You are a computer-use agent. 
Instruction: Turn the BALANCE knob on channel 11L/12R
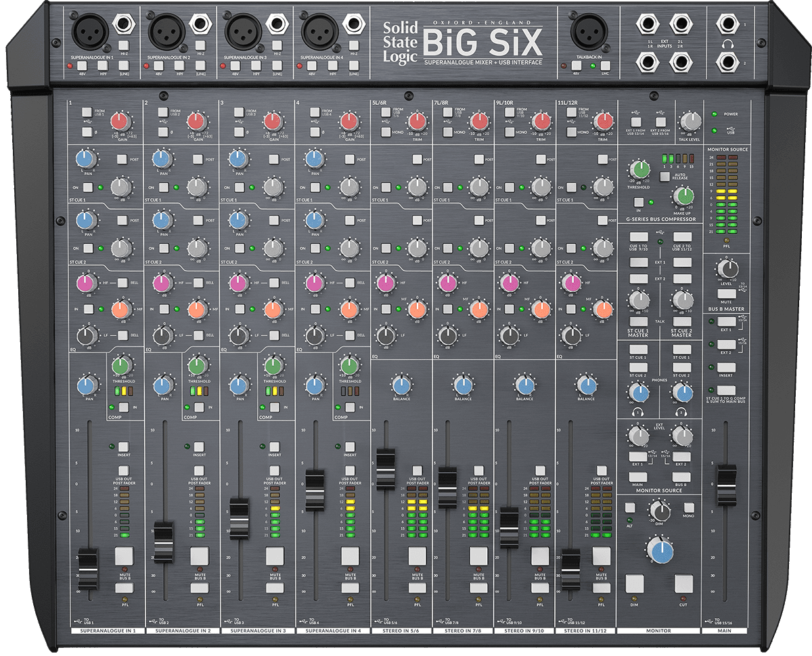[586, 385]
